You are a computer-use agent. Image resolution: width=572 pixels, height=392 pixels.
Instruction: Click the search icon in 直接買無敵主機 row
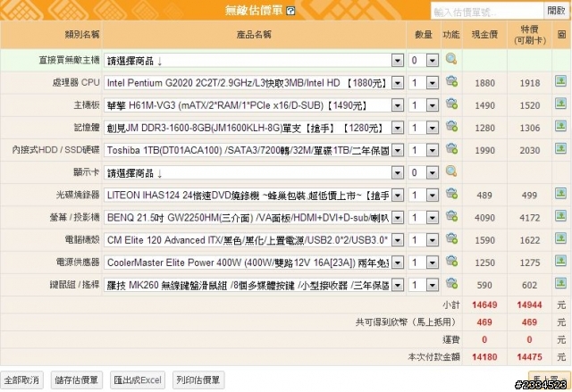[451, 59]
